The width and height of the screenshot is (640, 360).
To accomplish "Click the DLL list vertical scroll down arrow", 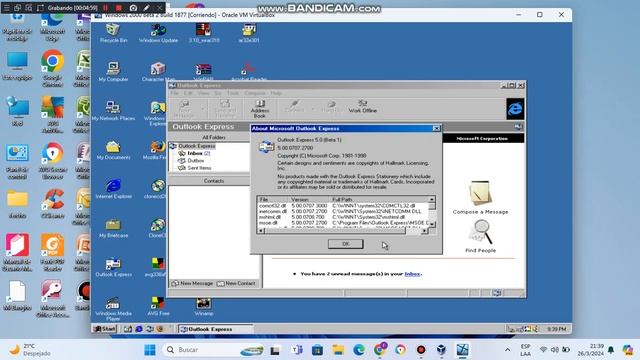I will point(432,224).
